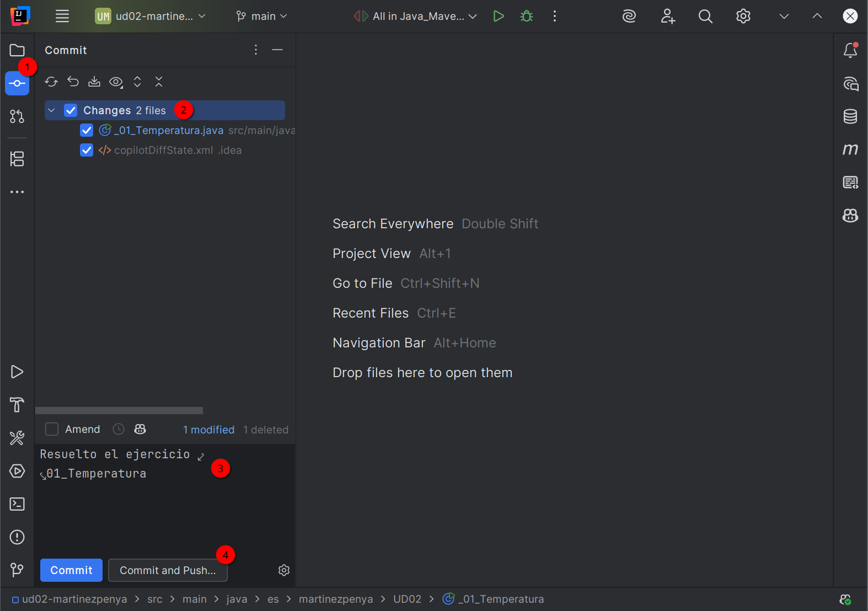Open view options eye icon
The width and height of the screenshot is (868, 611).
tap(116, 82)
